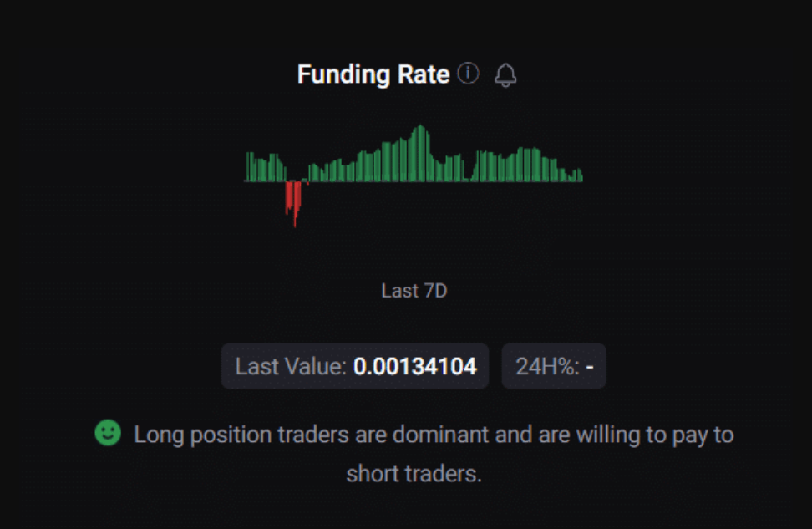
Task: Click the Funding Rate title
Action: 373,74
